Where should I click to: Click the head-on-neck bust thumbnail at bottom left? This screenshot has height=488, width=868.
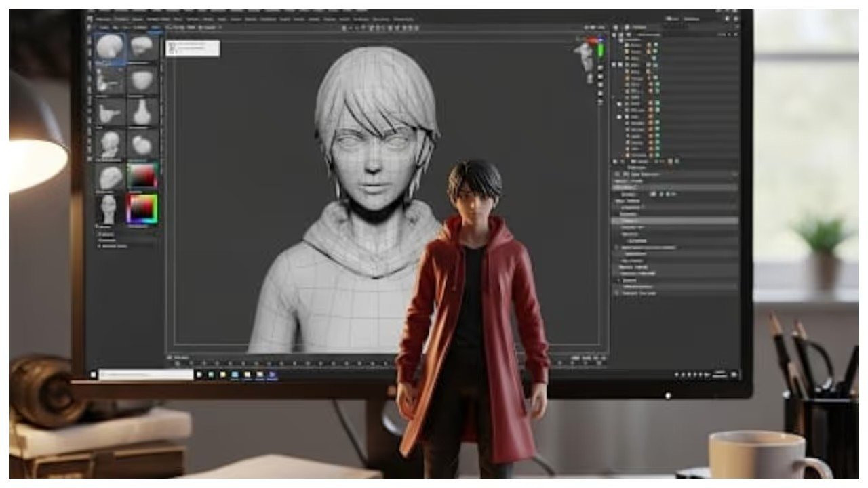108,208
